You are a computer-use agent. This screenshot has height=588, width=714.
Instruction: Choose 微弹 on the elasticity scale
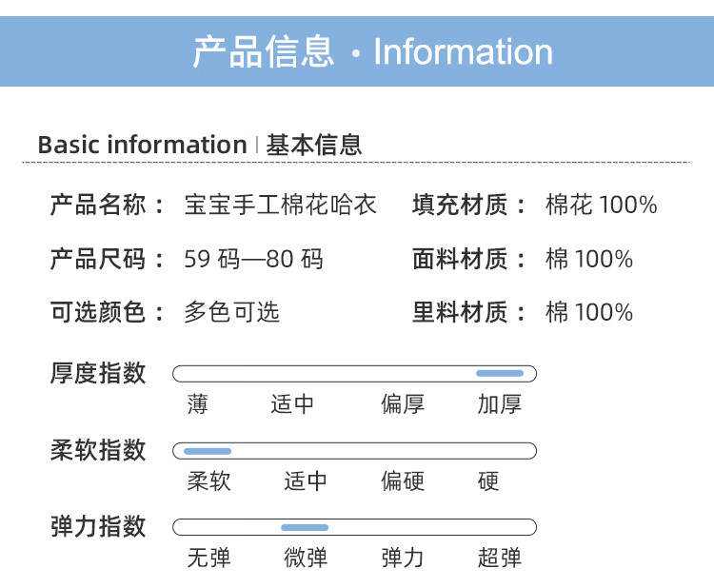coord(306,558)
